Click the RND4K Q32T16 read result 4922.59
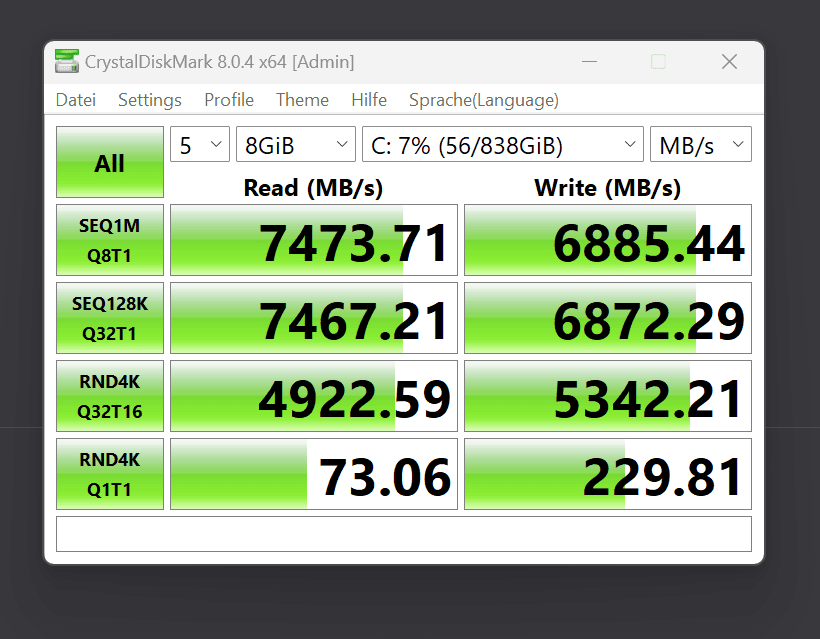Image resolution: width=820 pixels, height=639 pixels. coord(314,396)
